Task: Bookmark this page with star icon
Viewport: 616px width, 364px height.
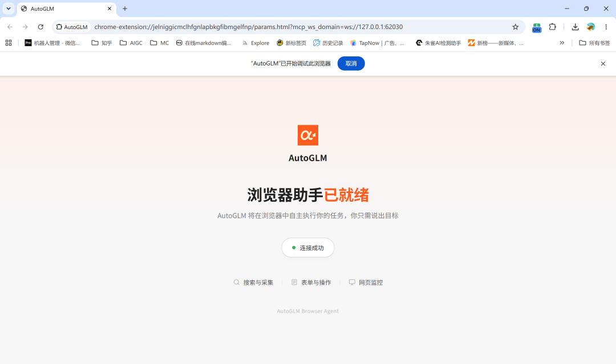Action: 516,27
